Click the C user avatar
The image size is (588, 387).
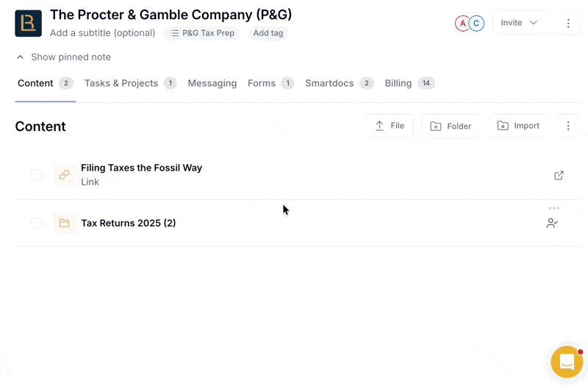coord(476,24)
